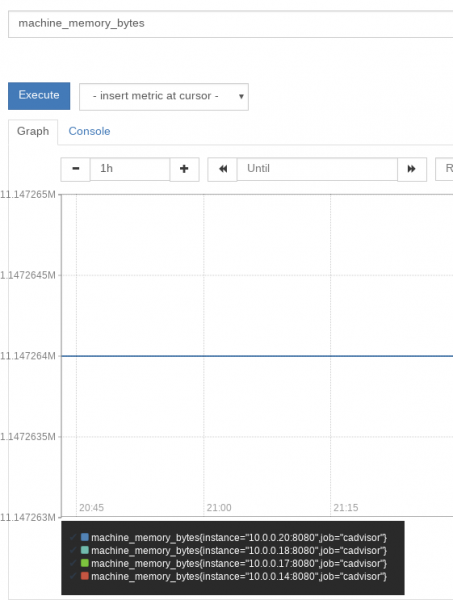Select the Graph tab

point(33,131)
